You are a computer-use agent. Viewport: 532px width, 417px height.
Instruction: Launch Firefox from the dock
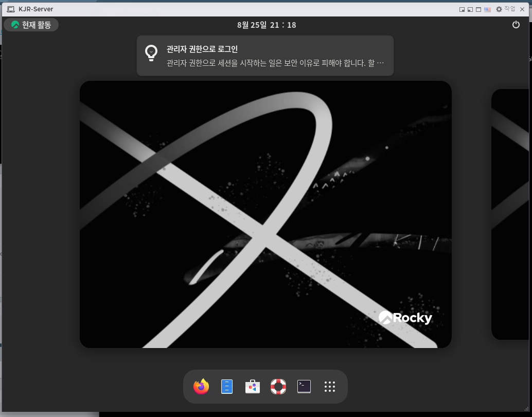coord(201,387)
